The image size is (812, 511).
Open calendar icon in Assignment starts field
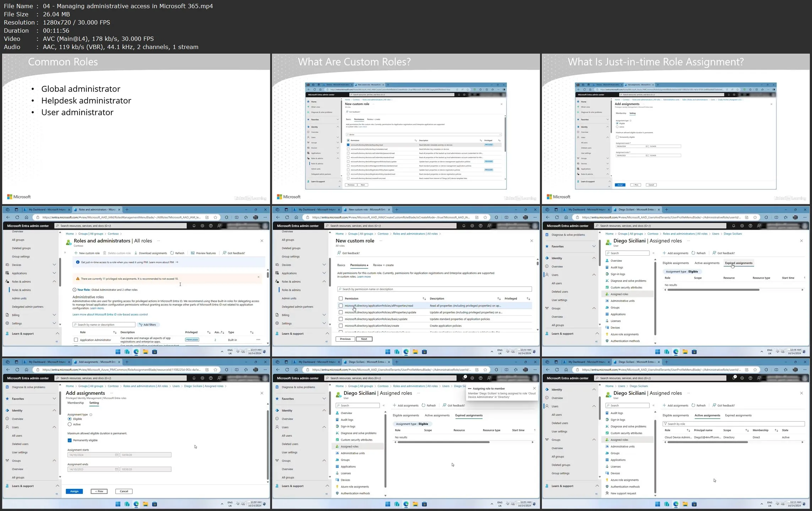pyautogui.click(x=116, y=455)
